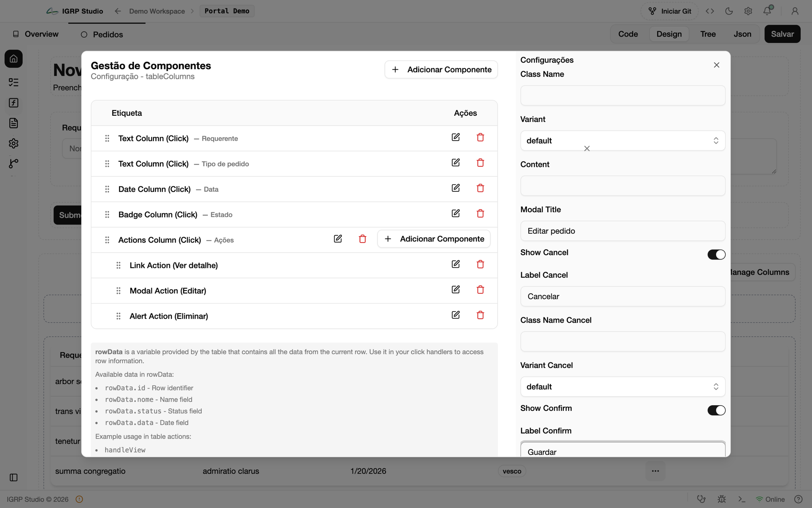The width and height of the screenshot is (812, 508).
Task: Edit the Modal Action Editar
Action: pos(456,290)
